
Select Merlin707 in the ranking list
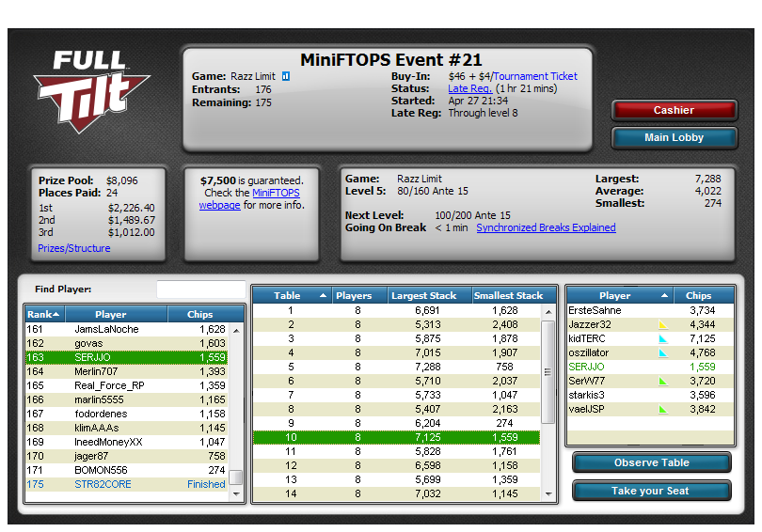[x=126, y=371]
